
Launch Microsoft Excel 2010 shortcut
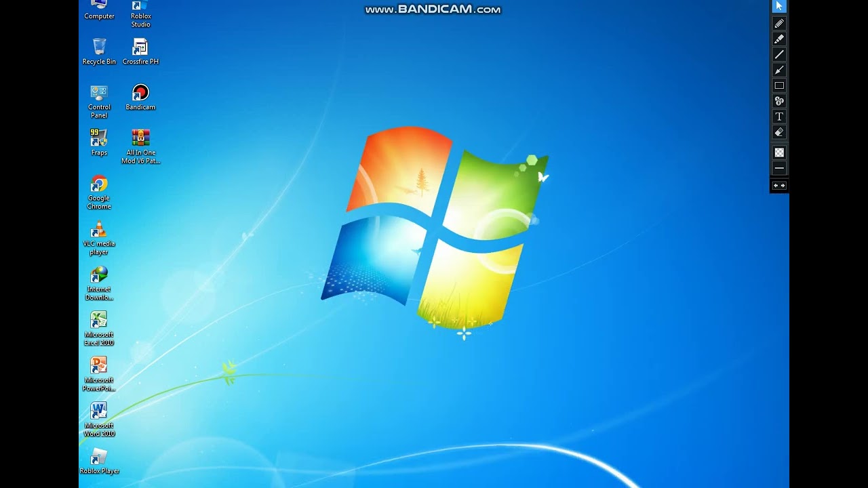[x=99, y=329]
